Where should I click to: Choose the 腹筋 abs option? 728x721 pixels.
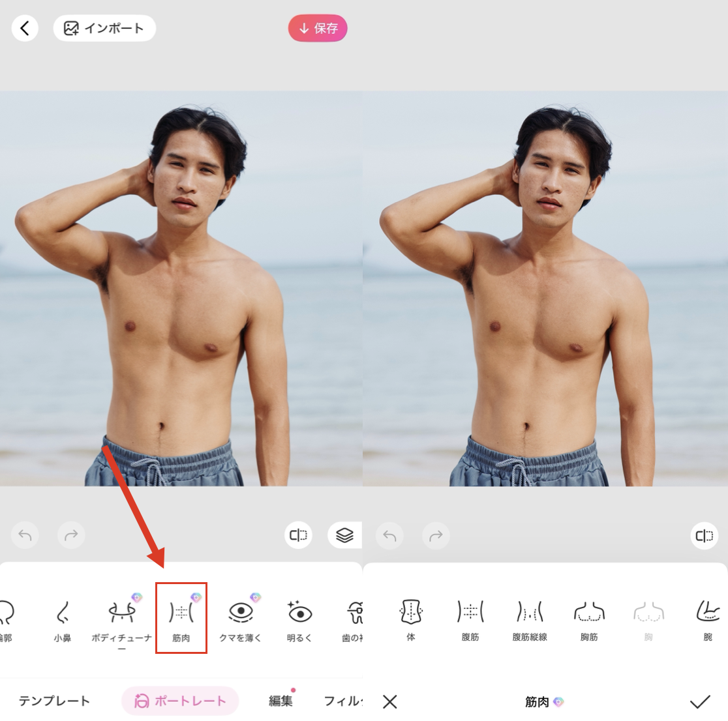pos(470,617)
